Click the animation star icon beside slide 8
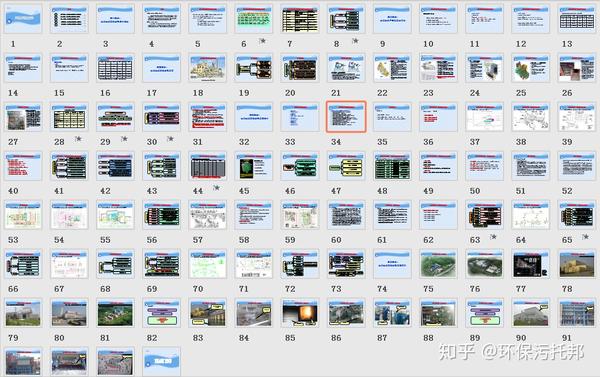 (355, 40)
